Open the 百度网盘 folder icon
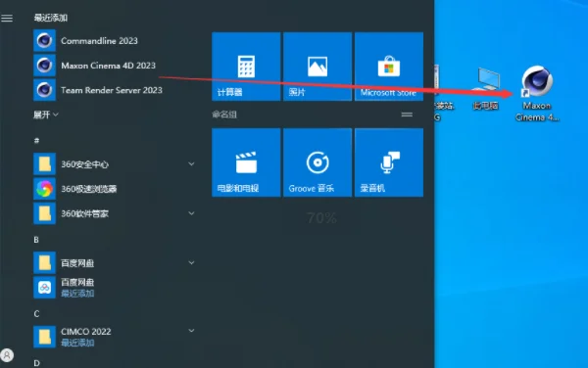This screenshot has width=588, height=368. (45, 263)
